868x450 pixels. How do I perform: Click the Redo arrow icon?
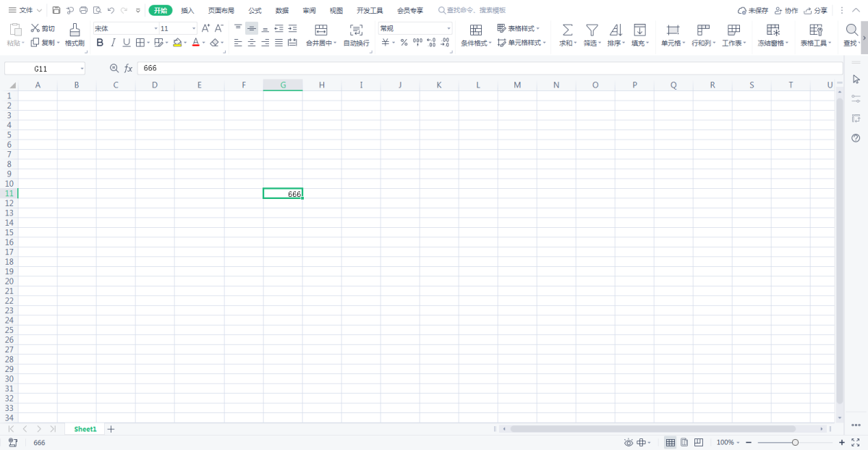[x=124, y=11]
